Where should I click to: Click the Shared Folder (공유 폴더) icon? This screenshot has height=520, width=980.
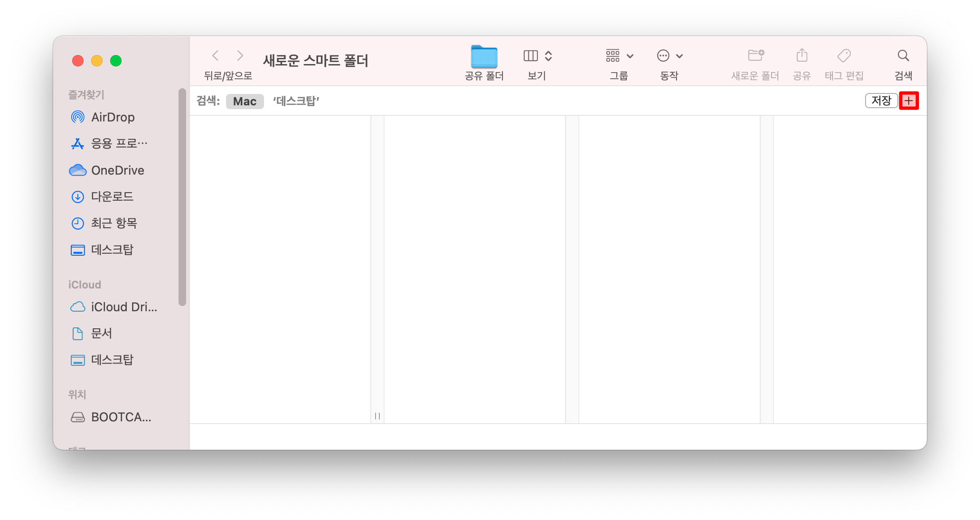484,57
